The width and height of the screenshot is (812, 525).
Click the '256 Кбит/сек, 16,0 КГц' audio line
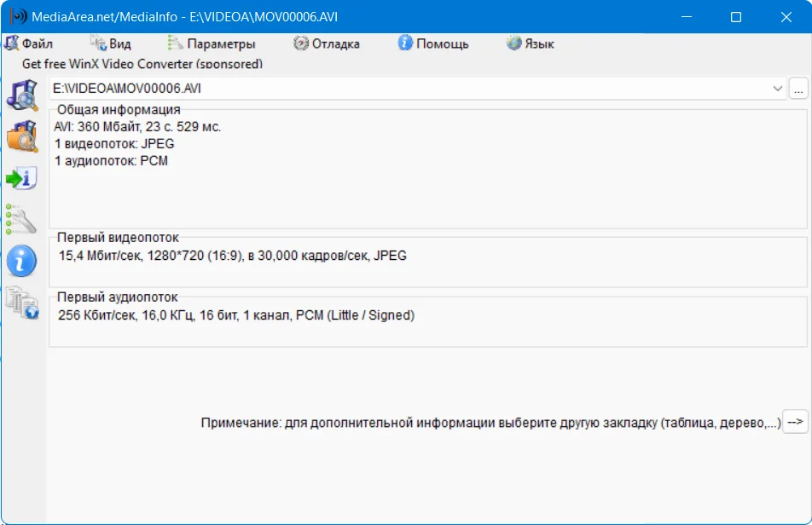tap(236, 315)
